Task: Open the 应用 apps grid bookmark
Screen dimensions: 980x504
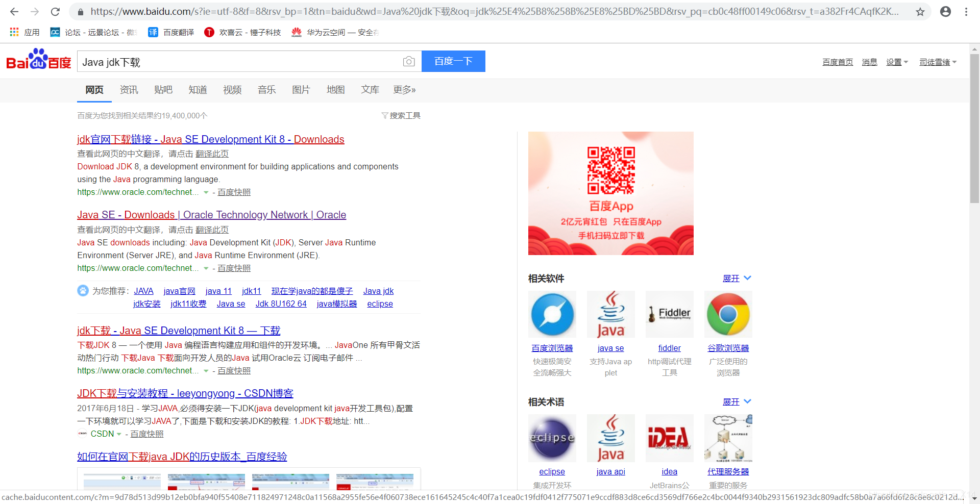Action: (x=24, y=32)
